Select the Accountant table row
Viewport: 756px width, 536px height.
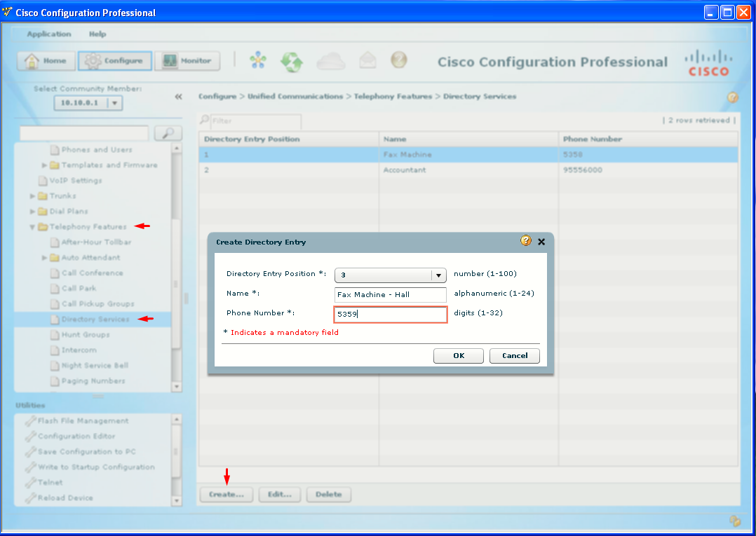coord(468,170)
